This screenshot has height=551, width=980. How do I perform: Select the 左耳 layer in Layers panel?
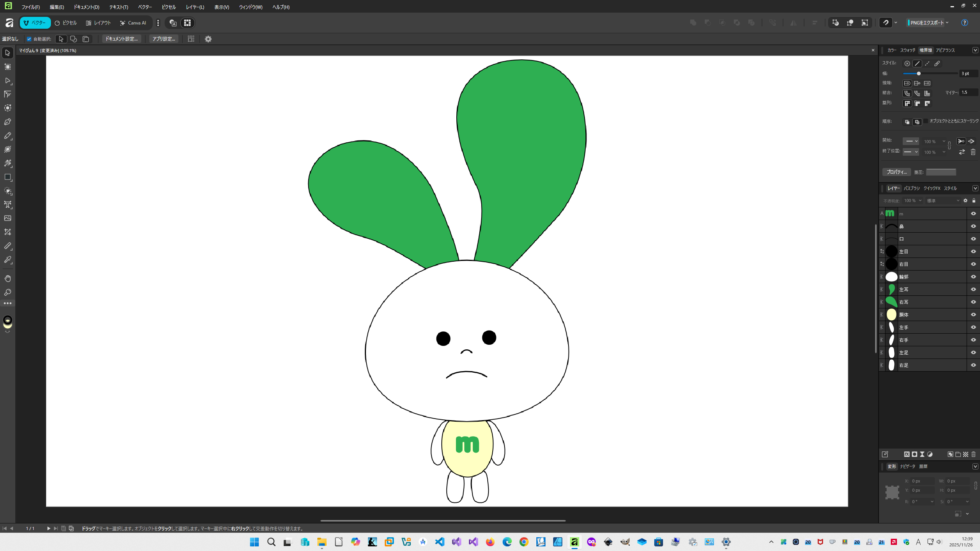[930, 289]
